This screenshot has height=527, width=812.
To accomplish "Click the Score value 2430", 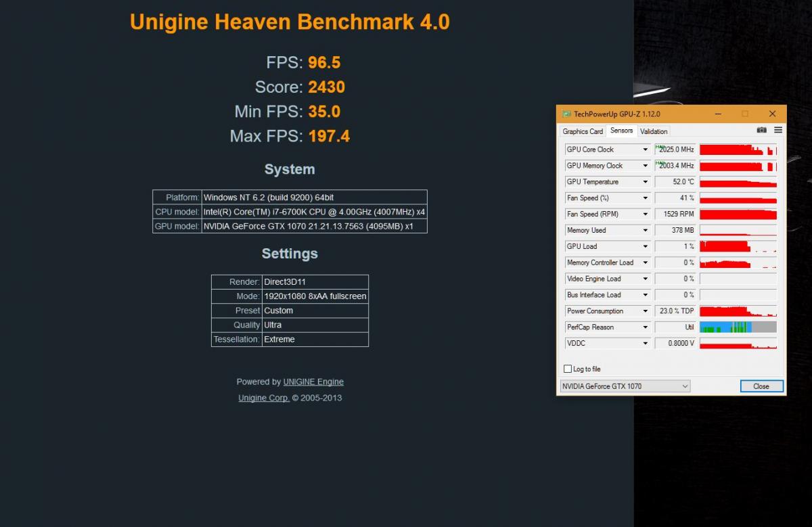I will coord(326,87).
